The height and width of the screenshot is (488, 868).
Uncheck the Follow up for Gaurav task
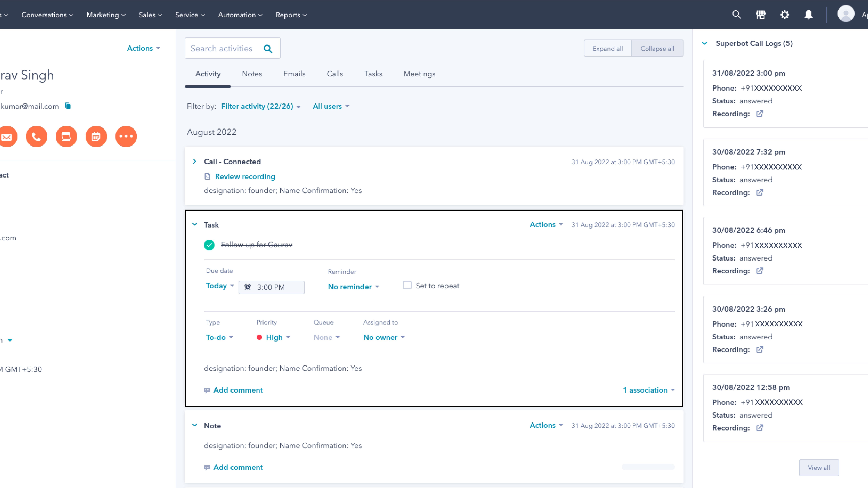pyautogui.click(x=209, y=245)
